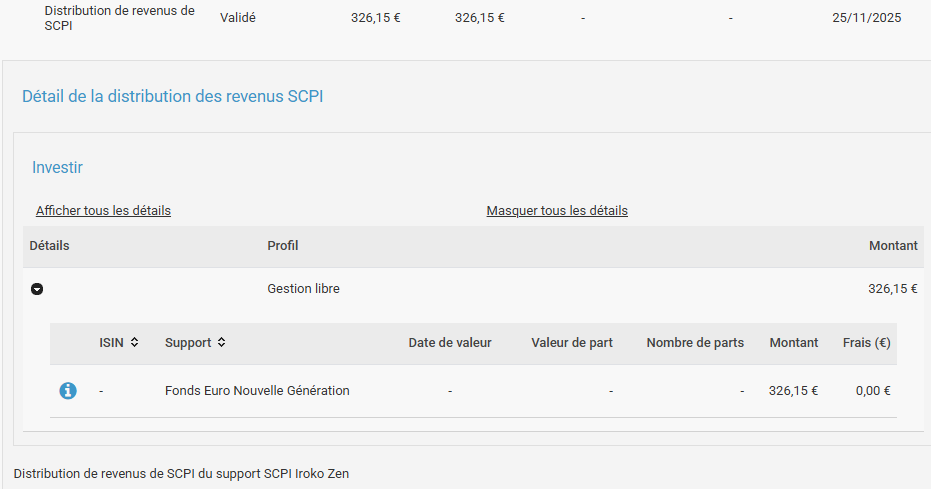
Task: Click the 'Masquer tous les détails' link
Action: coord(557,211)
